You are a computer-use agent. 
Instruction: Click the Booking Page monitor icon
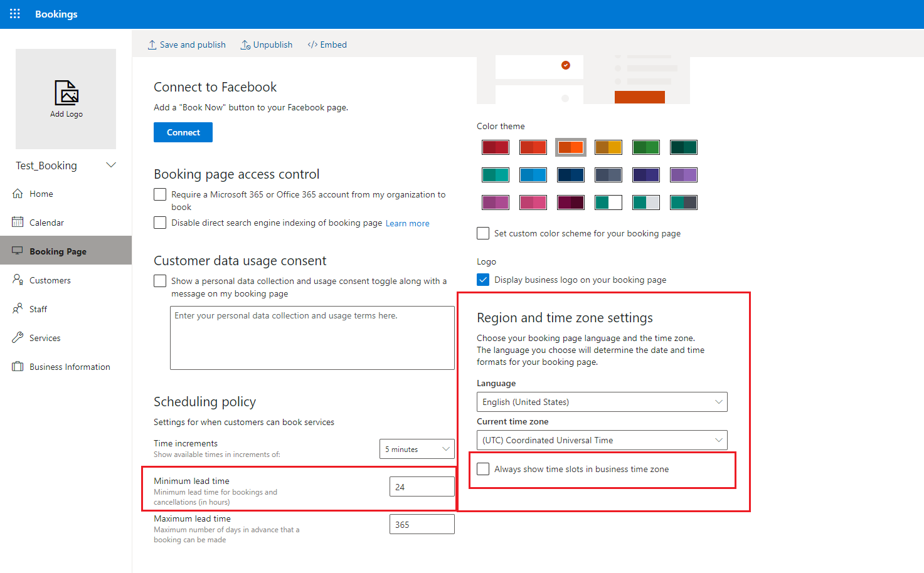tap(18, 251)
